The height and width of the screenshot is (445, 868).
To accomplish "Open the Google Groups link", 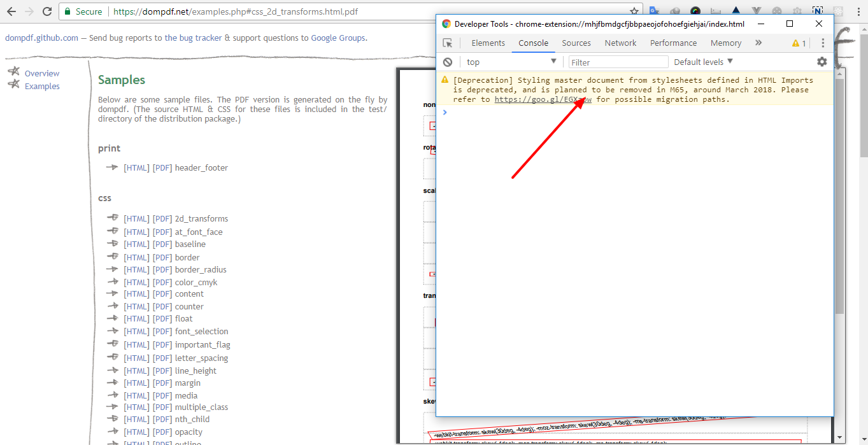I will coord(338,38).
